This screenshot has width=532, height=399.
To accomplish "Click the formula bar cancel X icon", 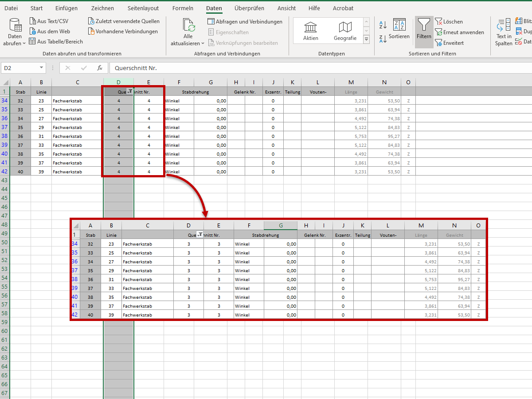I will coord(67,68).
